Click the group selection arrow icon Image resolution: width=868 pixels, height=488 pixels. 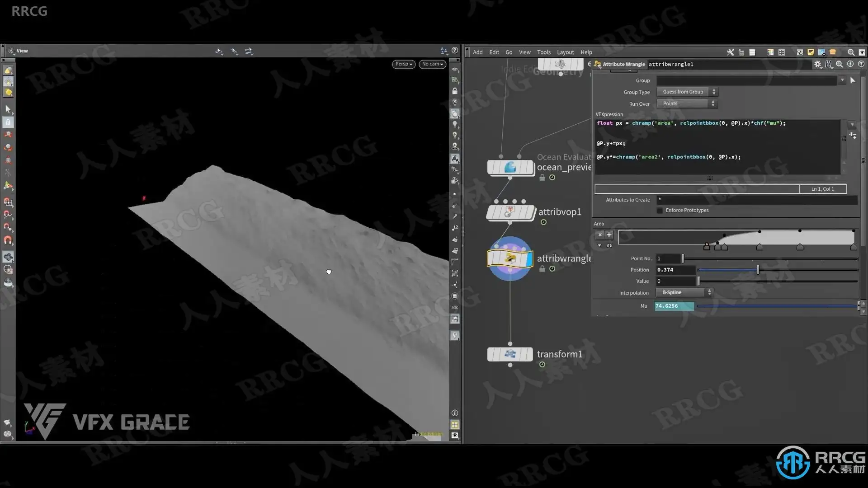click(853, 80)
